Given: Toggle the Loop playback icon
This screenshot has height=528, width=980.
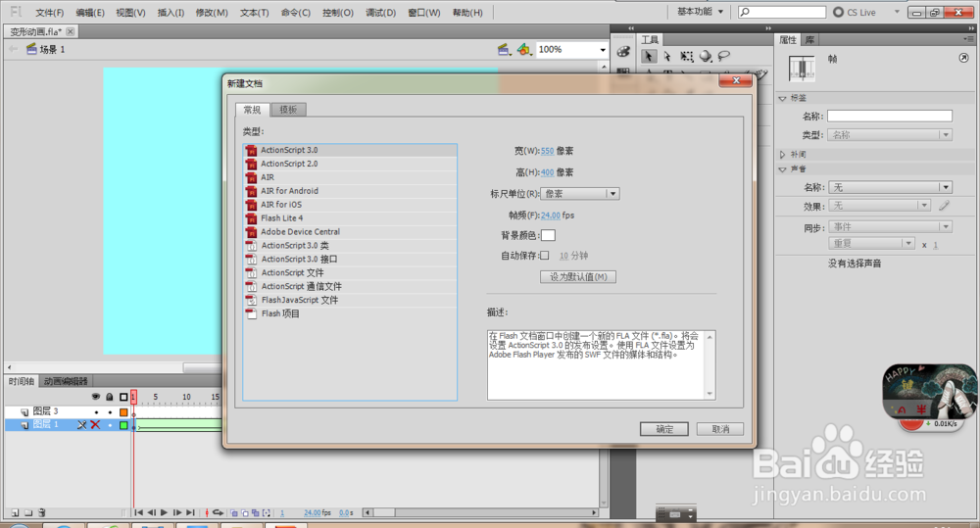Looking at the screenshot, I should tap(219, 512).
